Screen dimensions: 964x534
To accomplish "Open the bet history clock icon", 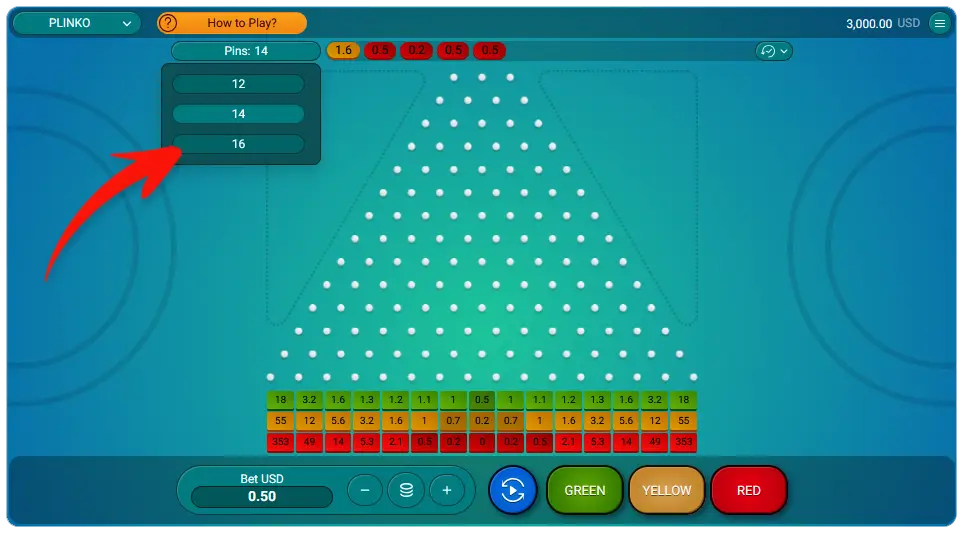I will [767, 51].
